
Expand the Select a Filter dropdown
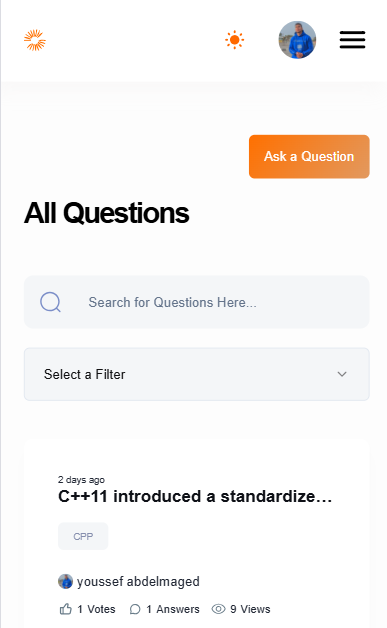197,374
